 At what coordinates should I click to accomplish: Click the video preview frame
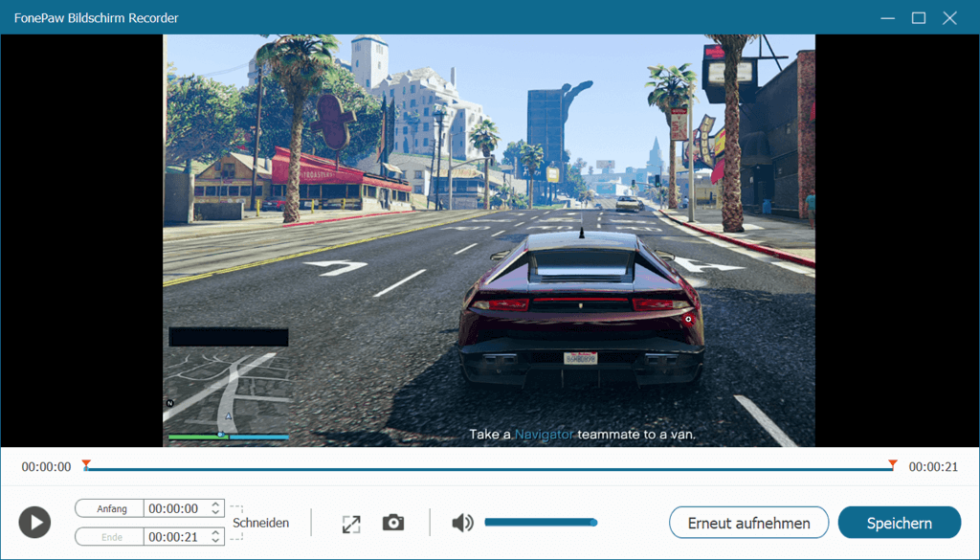tap(489, 240)
